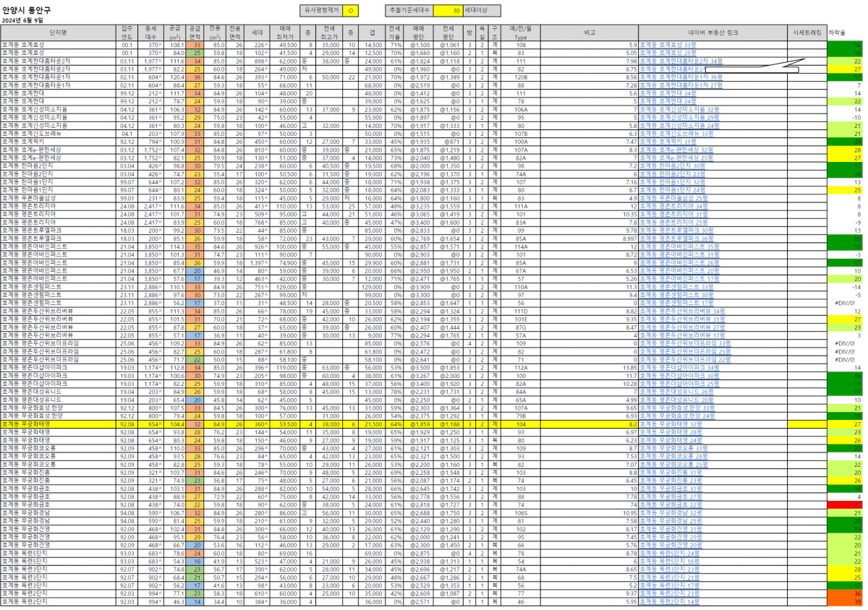Open the 호계동 호계효성 33평 link

pos(667,45)
